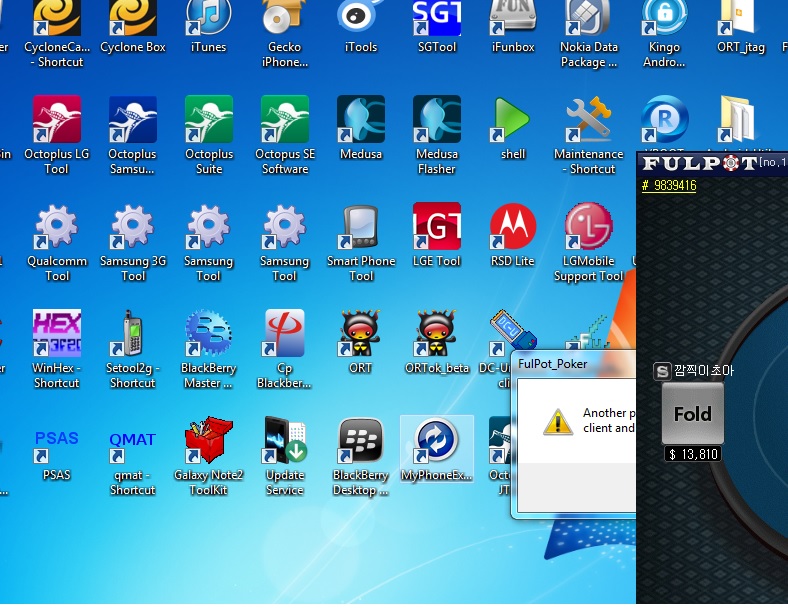Click the FulPot_Poker dialog title bar
The image size is (788, 615).
click(573, 364)
